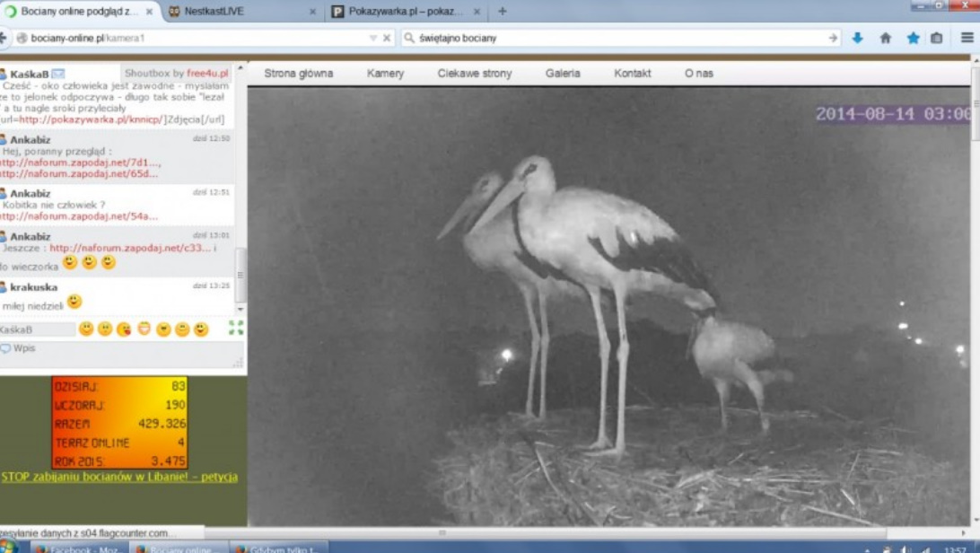Screen dimensions: 980x553
Task: Show bookmarks list clipboard icon
Action: [x=937, y=38]
